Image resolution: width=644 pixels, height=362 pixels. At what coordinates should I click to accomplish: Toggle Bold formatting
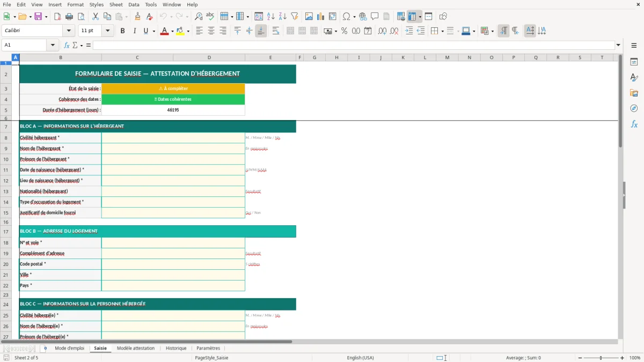point(122,31)
